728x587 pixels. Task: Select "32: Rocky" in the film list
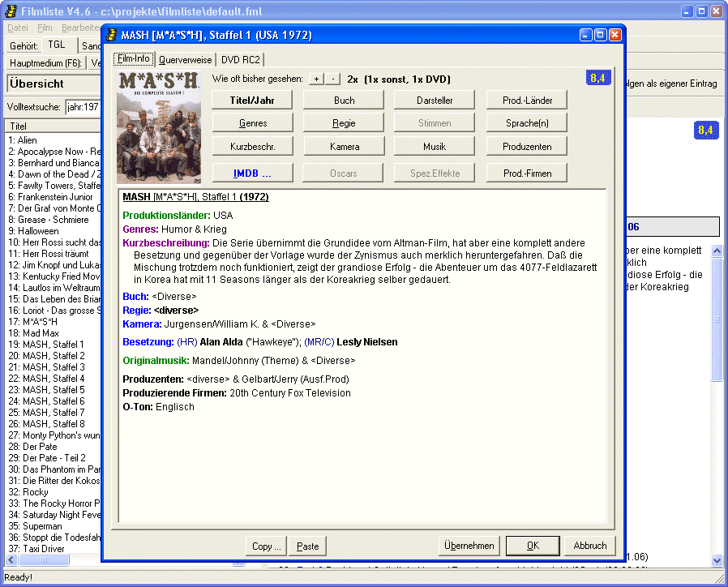click(x=28, y=492)
